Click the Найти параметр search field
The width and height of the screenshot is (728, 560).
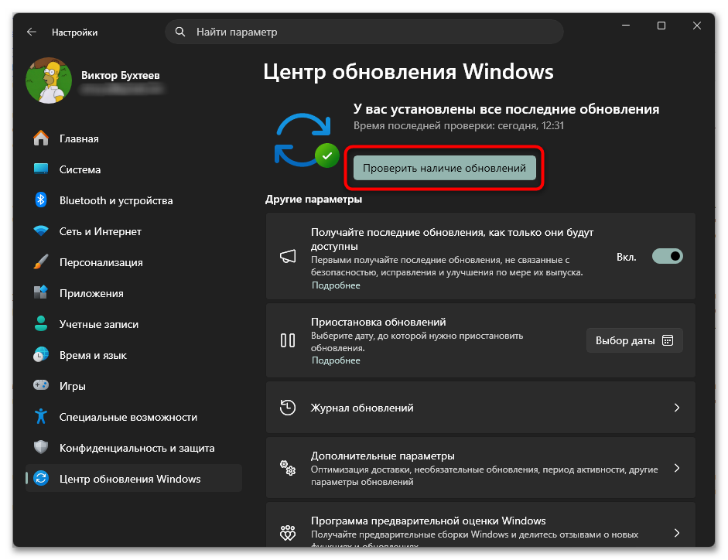point(364,32)
